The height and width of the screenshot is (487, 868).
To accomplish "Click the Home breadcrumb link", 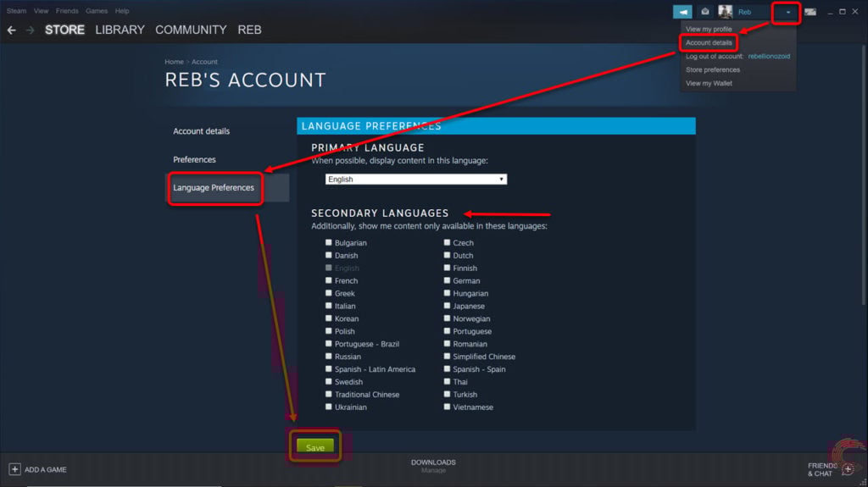I will pyautogui.click(x=174, y=62).
